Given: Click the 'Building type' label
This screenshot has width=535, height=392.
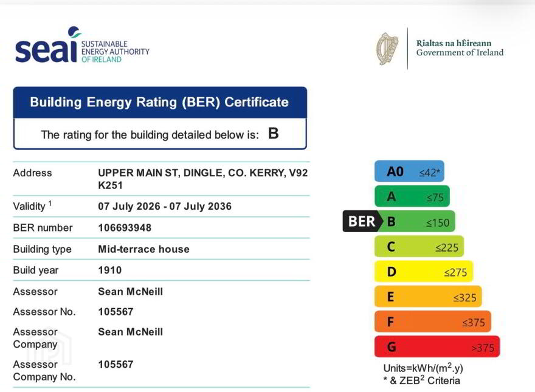Looking at the screenshot, I should pos(43,249).
